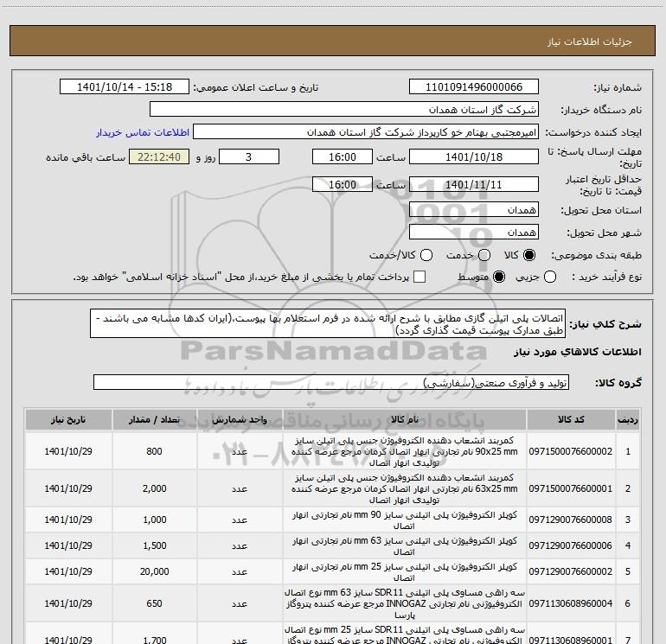
Task: Click the جزئیات اطلاعات نیاز page header
Action: click(590, 41)
